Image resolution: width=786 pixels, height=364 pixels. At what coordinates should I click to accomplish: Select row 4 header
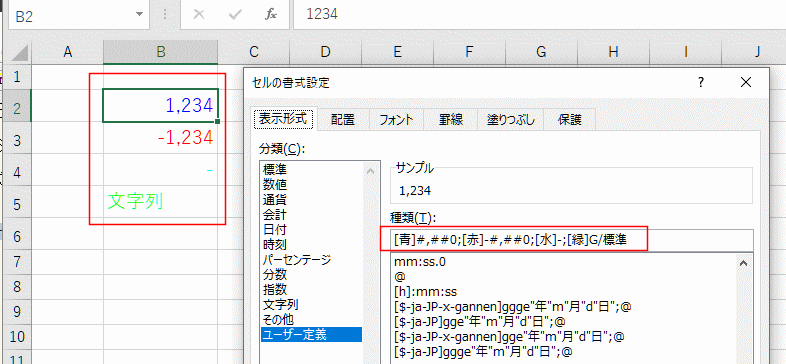(18, 170)
